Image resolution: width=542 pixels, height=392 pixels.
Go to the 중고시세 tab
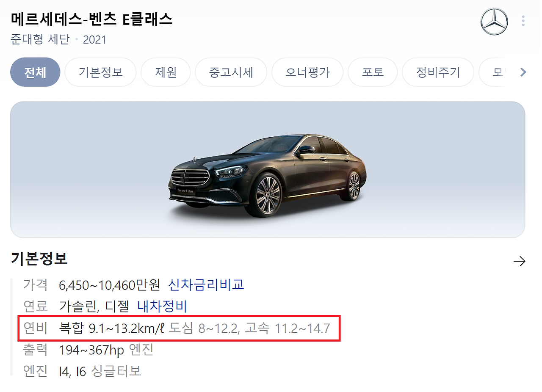tap(231, 72)
